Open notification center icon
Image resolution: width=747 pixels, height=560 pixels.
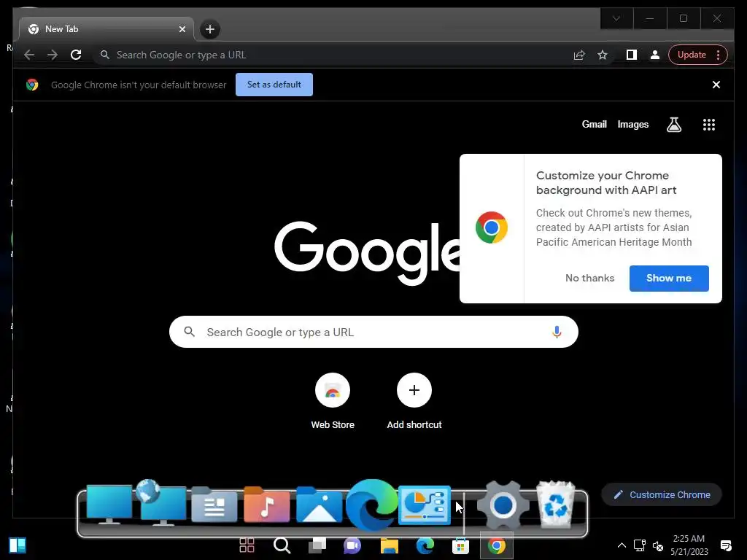click(726, 545)
